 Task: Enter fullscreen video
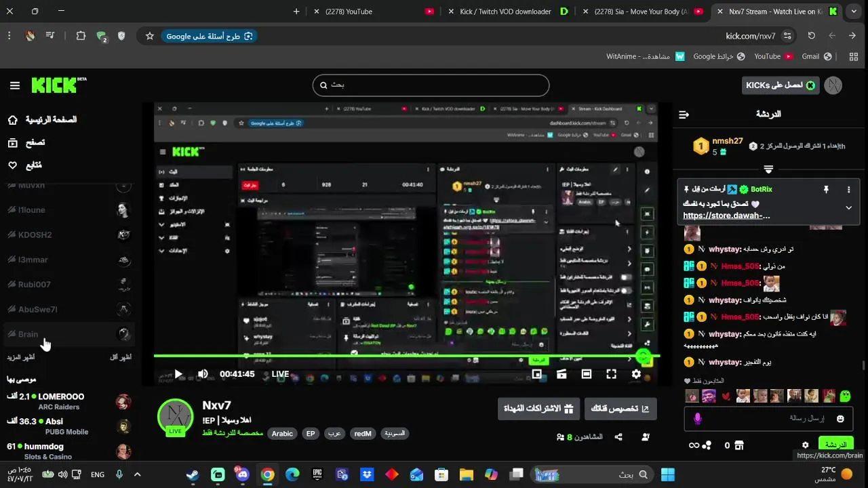pyautogui.click(x=611, y=374)
